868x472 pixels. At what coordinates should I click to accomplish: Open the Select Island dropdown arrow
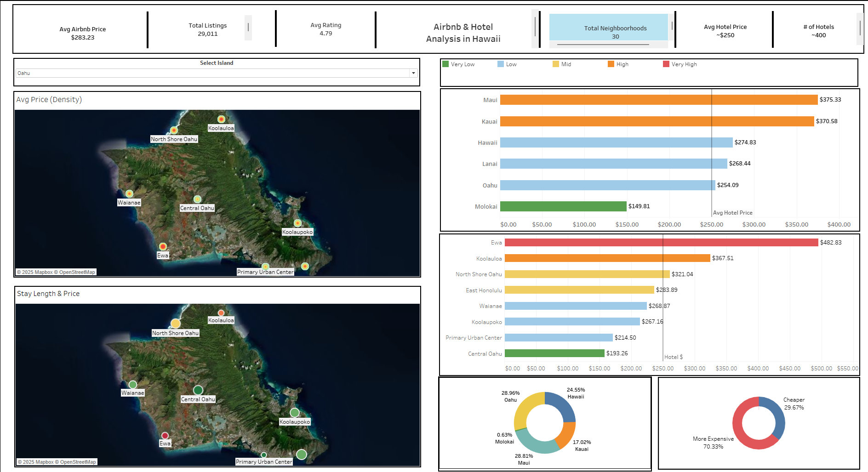pos(413,73)
